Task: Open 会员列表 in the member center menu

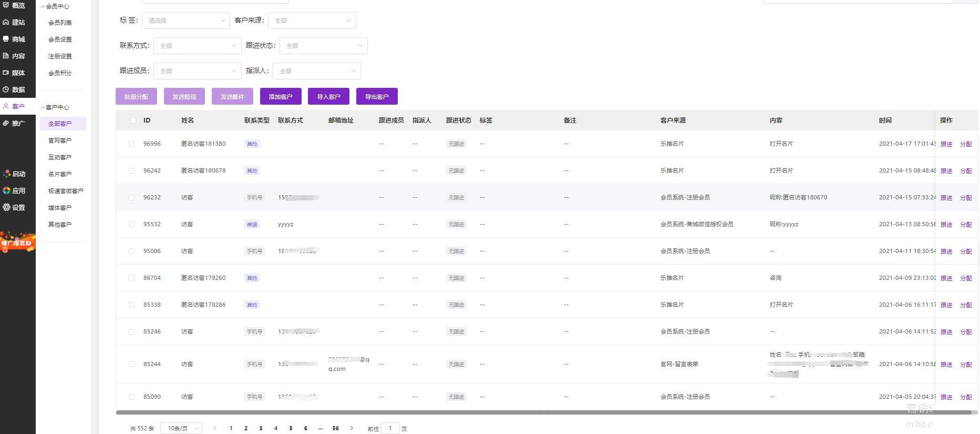Action: pos(60,23)
